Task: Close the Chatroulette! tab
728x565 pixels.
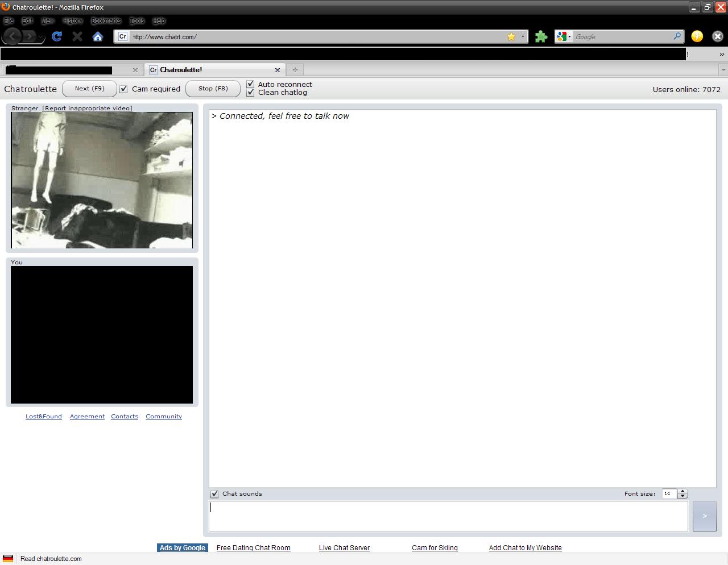Action: [x=278, y=70]
